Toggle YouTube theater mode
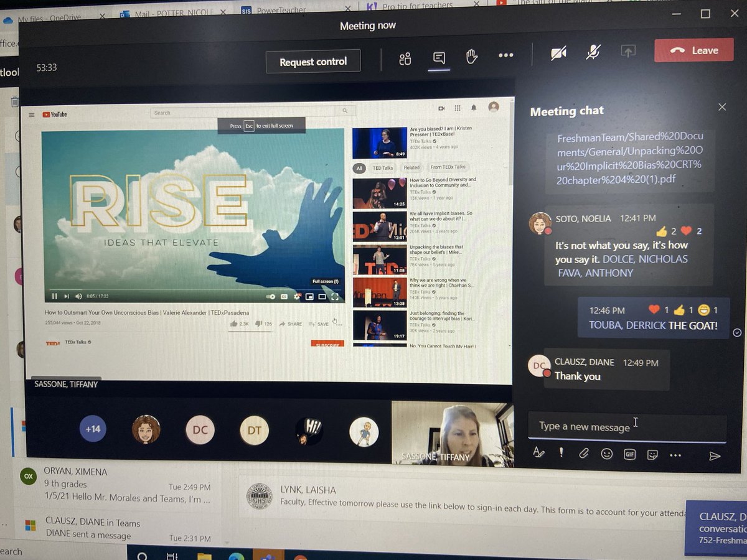This screenshot has height=560, width=747. click(x=322, y=297)
